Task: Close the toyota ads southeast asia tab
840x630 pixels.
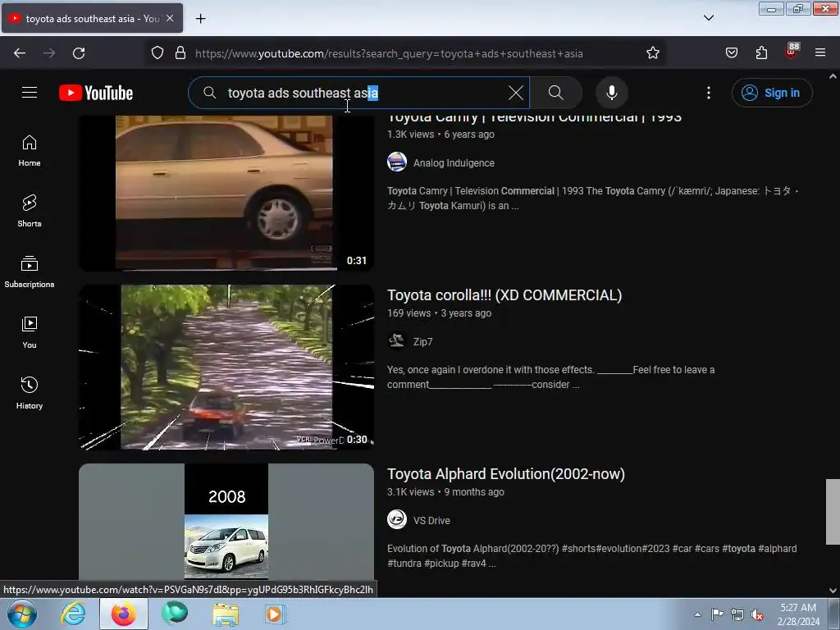Action: [x=169, y=18]
